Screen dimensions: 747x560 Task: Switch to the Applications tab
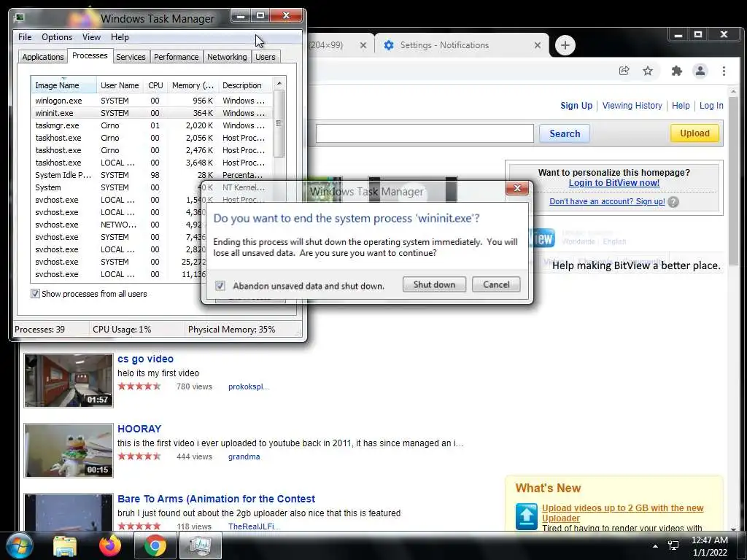(43, 57)
